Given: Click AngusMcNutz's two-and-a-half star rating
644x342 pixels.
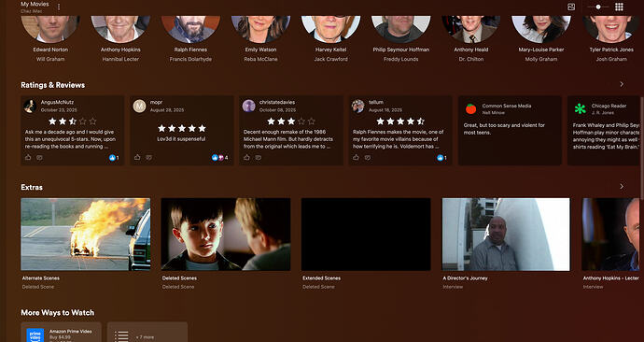Looking at the screenshot, I should click(x=72, y=121).
